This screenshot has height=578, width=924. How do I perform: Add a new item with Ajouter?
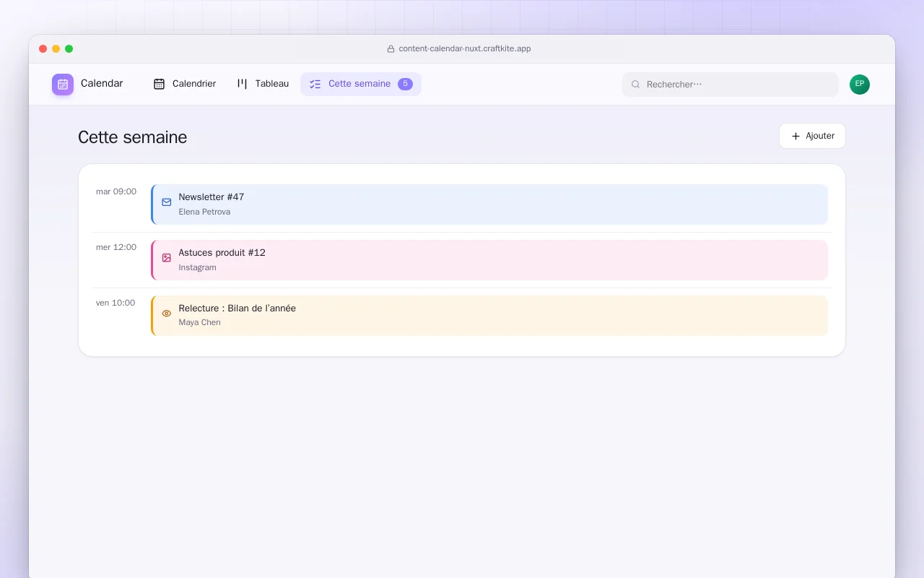pyautogui.click(x=812, y=136)
